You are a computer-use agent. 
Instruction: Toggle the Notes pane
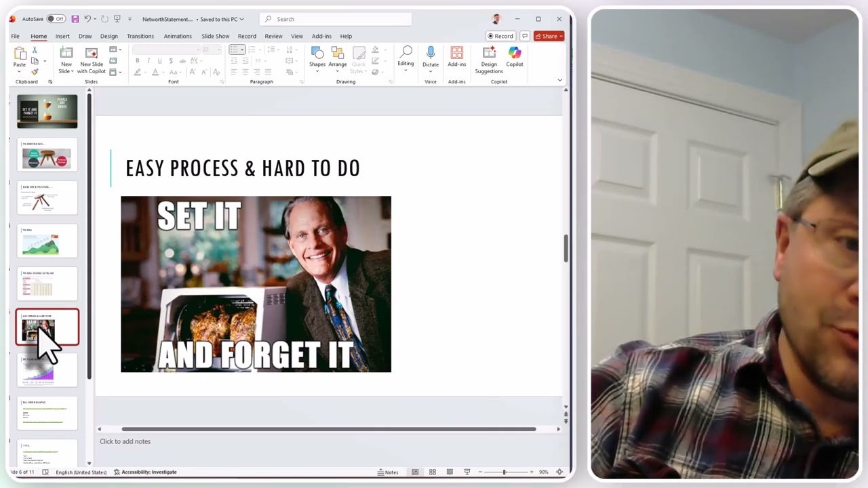tap(388, 472)
